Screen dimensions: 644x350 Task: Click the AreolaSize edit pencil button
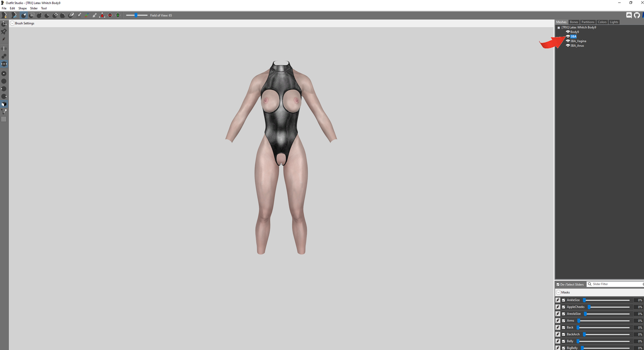(558, 314)
